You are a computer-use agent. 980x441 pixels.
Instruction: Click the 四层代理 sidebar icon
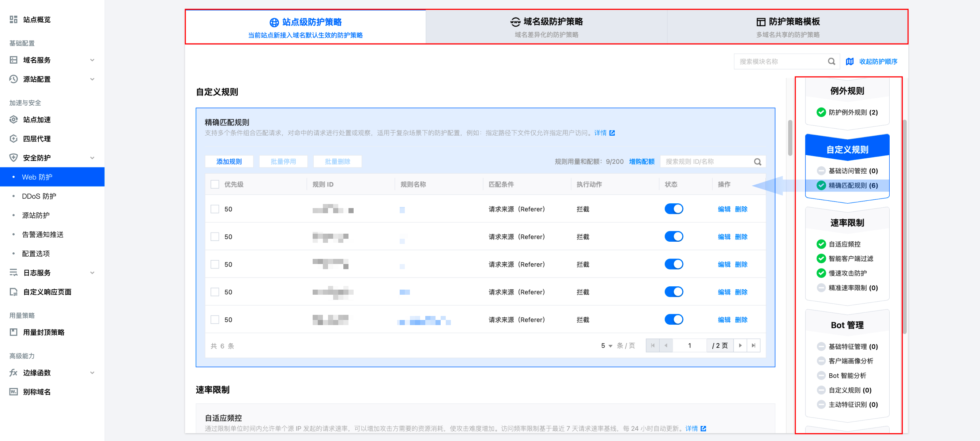tap(14, 139)
